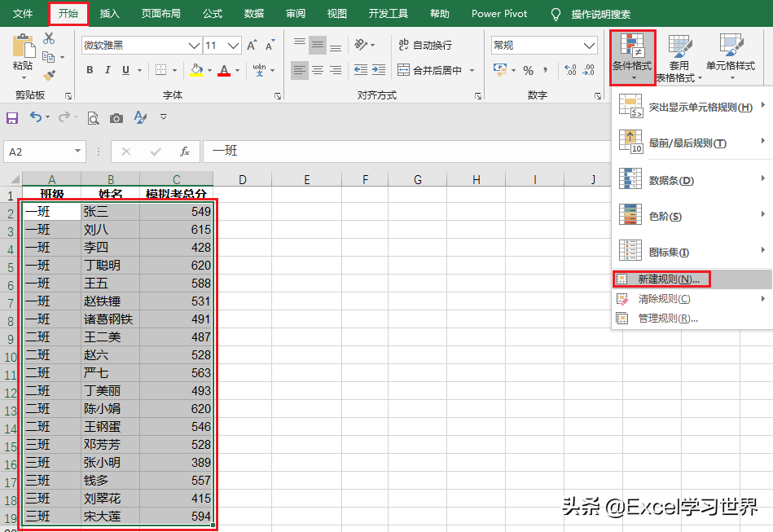Click the Save icon in quick access toolbar
The height and width of the screenshot is (532, 773).
(x=12, y=118)
